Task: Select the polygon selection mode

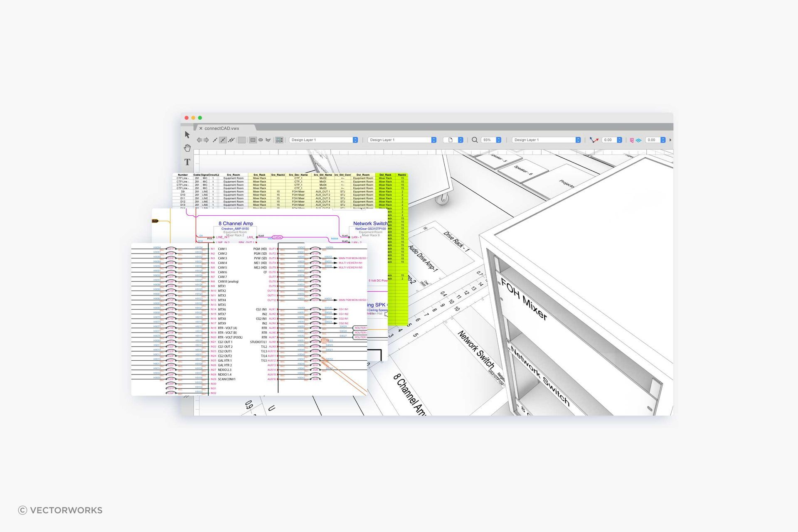Action: 268,140
